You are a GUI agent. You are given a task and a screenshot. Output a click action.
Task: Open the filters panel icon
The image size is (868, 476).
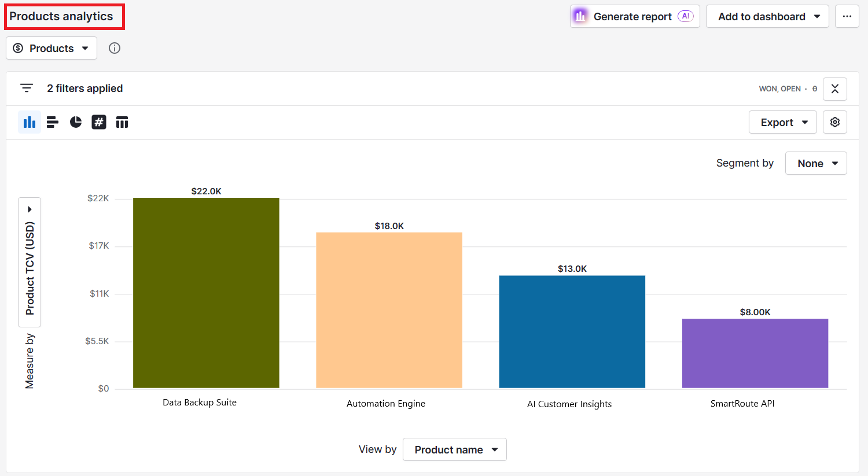point(27,88)
